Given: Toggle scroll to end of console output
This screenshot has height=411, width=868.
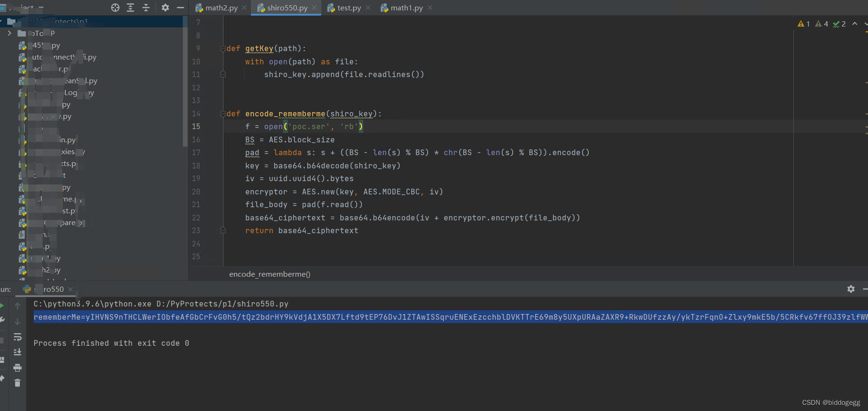Looking at the screenshot, I should [x=17, y=352].
